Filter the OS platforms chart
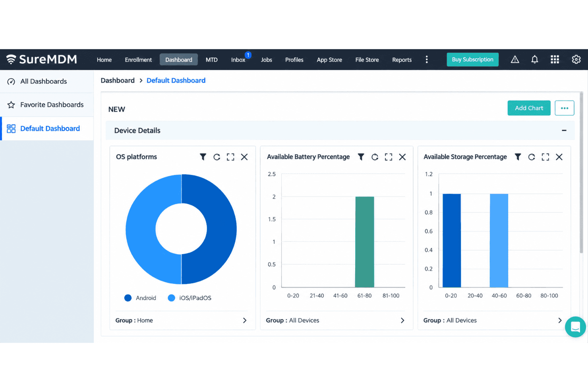Image resolution: width=588 pixels, height=392 pixels. point(203,157)
